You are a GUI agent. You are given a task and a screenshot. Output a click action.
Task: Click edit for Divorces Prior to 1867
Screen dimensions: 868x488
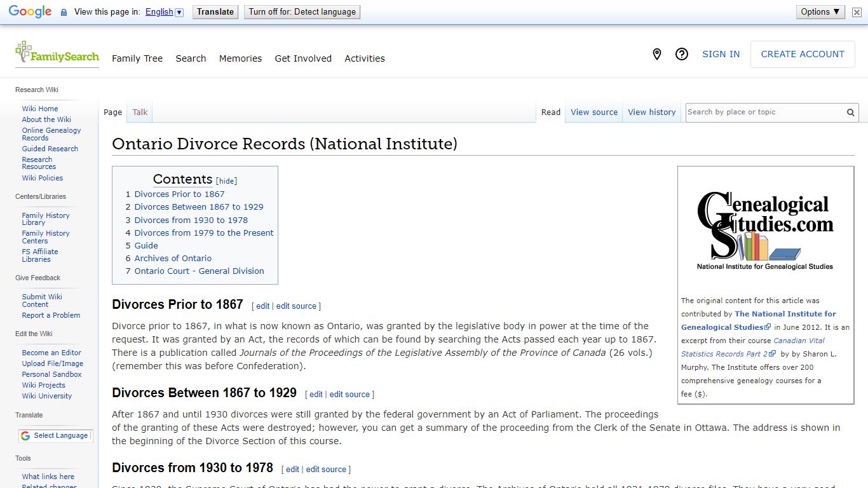tap(262, 306)
